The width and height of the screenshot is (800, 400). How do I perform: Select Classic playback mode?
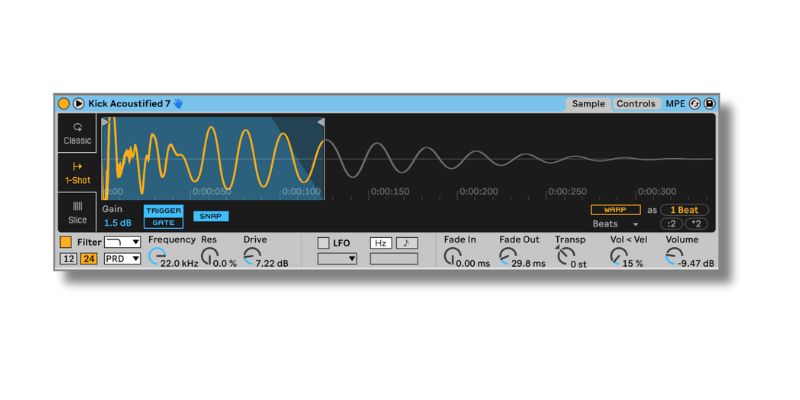pos(77,133)
